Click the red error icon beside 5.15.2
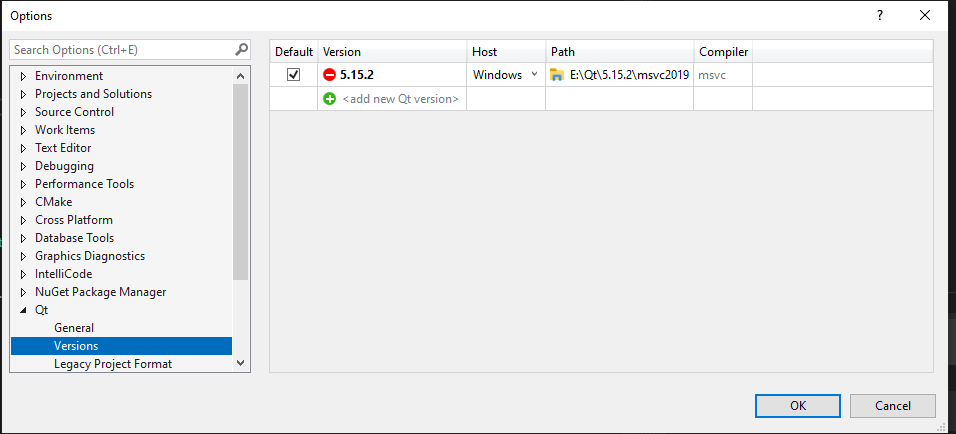 pyautogui.click(x=329, y=75)
